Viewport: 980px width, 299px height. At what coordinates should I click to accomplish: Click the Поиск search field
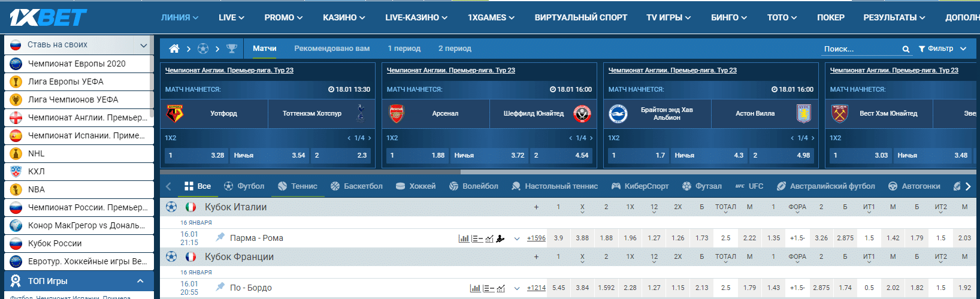pos(861,49)
